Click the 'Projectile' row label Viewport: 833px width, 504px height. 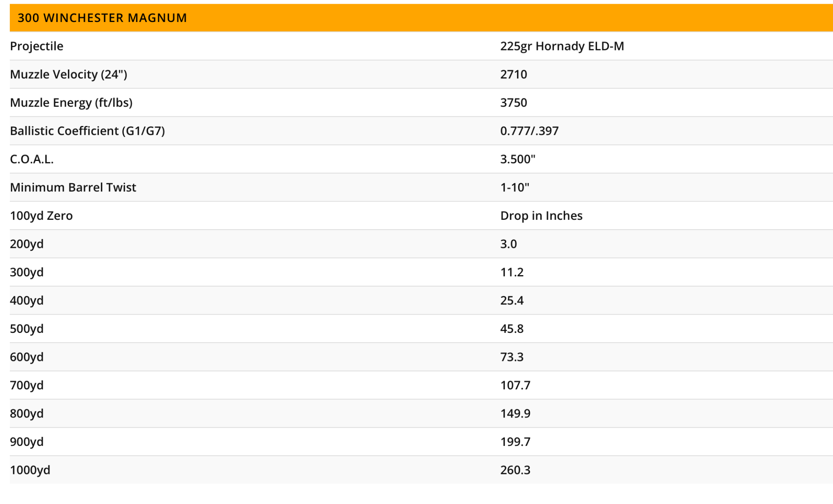pyautogui.click(x=37, y=46)
